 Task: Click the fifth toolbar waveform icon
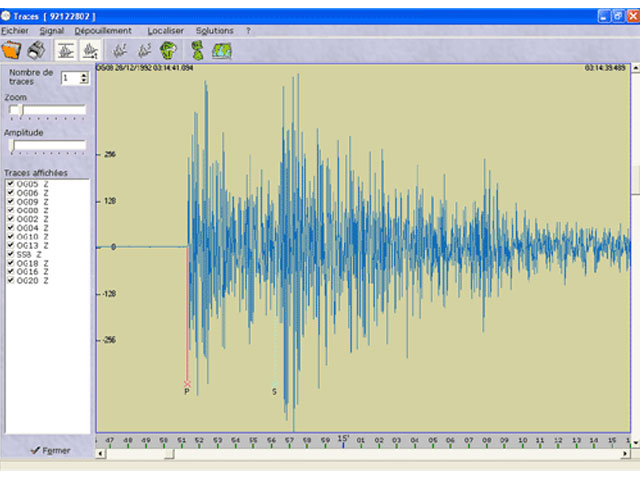click(x=120, y=50)
